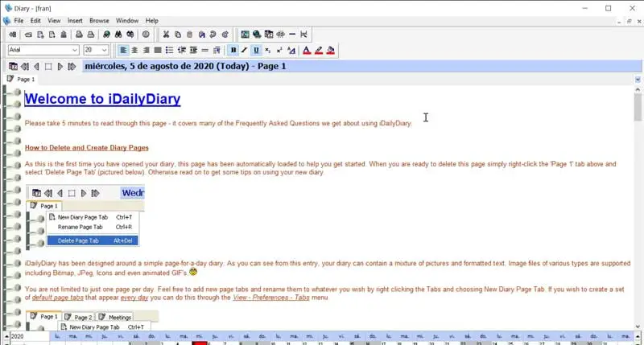Click the How to Delete and Create Diary Pages heading
The width and height of the screenshot is (644, 345).
coord(87,148)
